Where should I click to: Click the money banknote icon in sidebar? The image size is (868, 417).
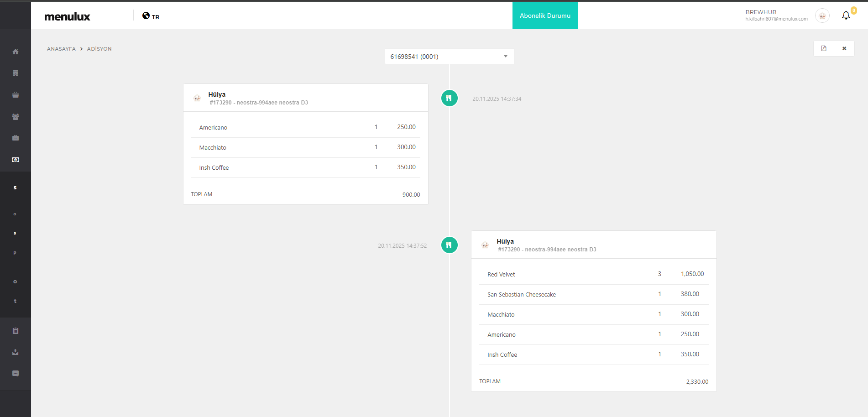coord(16,160)
